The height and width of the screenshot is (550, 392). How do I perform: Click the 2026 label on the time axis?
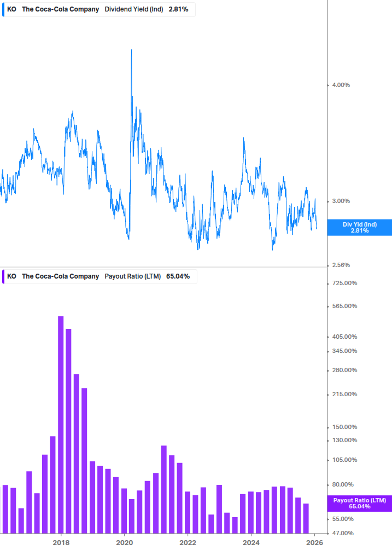[x=314, y=542]
